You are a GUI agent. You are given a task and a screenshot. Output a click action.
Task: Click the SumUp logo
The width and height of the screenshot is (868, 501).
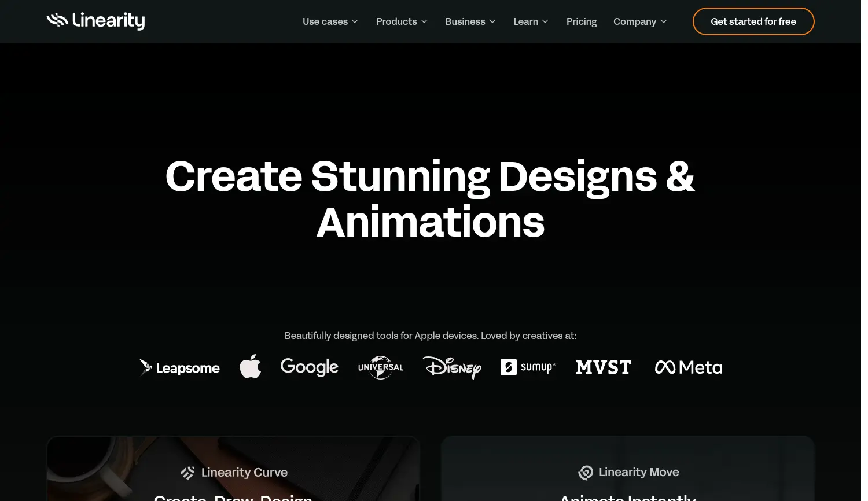[x=528, y=367]
